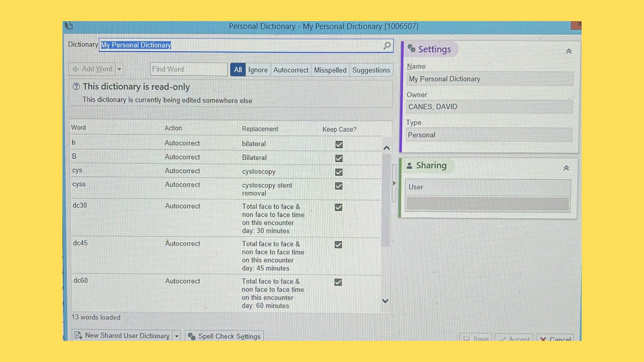Click scroll up arrow of word list
This screenshot has height=362, width=644.
386,148
